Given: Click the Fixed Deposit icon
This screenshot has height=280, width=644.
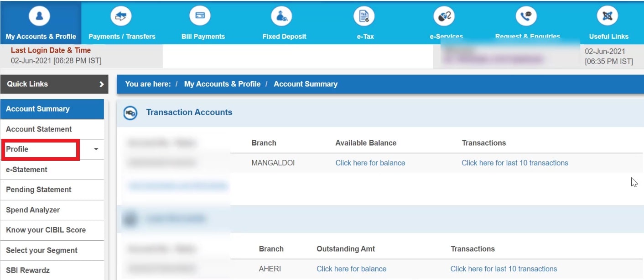Looking at the screenshot, I should pos(281,15).
